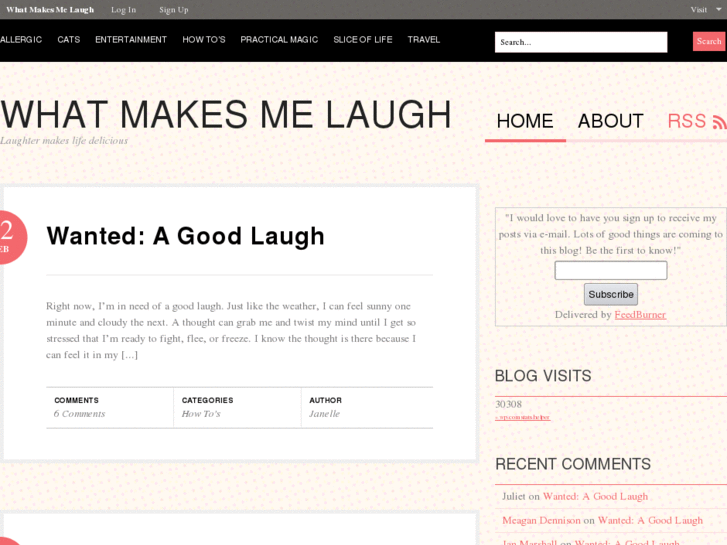Screen dimensions: 727x545
Task: Click the RSS feed icon
Action: (x=720, y=122)
